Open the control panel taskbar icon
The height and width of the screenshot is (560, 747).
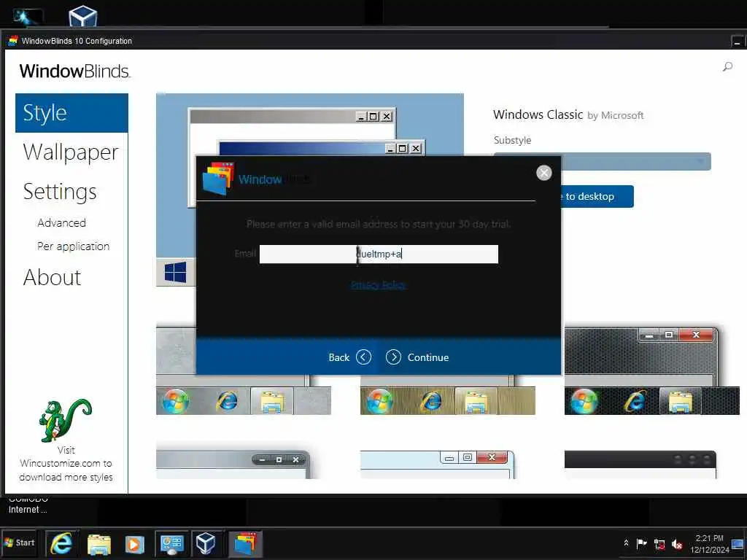171,544
